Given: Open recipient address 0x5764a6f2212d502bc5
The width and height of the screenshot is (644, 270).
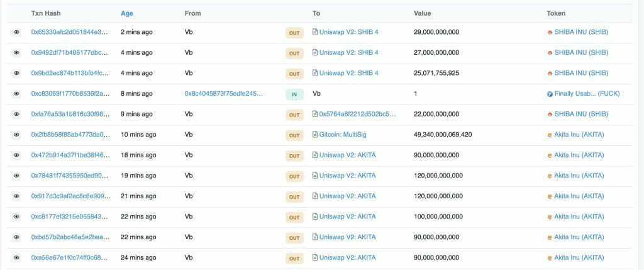Looking at the screenshot, I should pos(358,115).
